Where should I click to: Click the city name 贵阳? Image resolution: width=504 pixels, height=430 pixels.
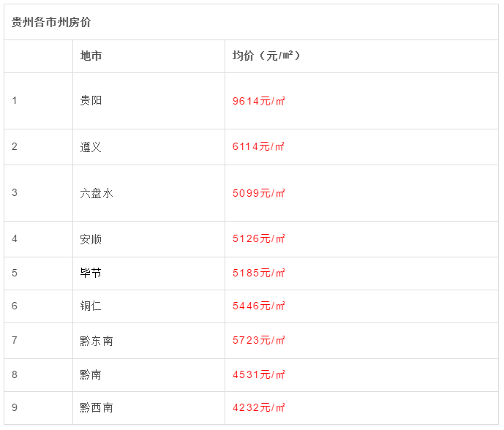[x=91, y=101]
